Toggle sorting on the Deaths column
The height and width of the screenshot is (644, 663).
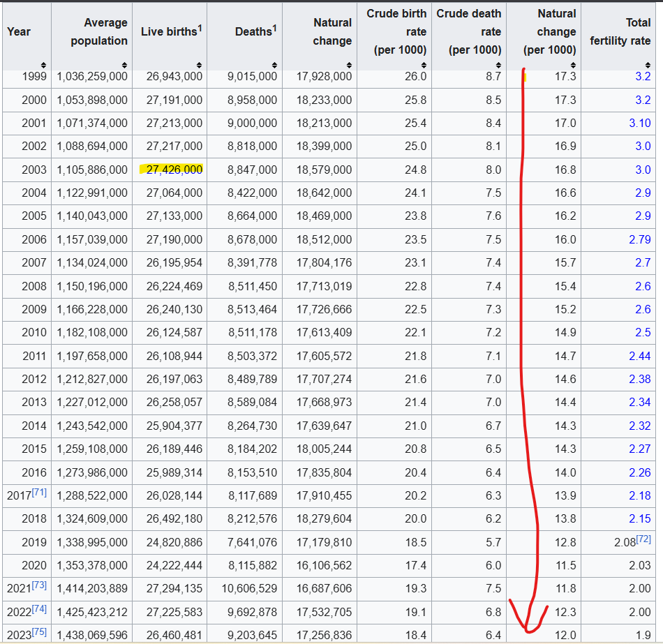[x=274, y=65]
